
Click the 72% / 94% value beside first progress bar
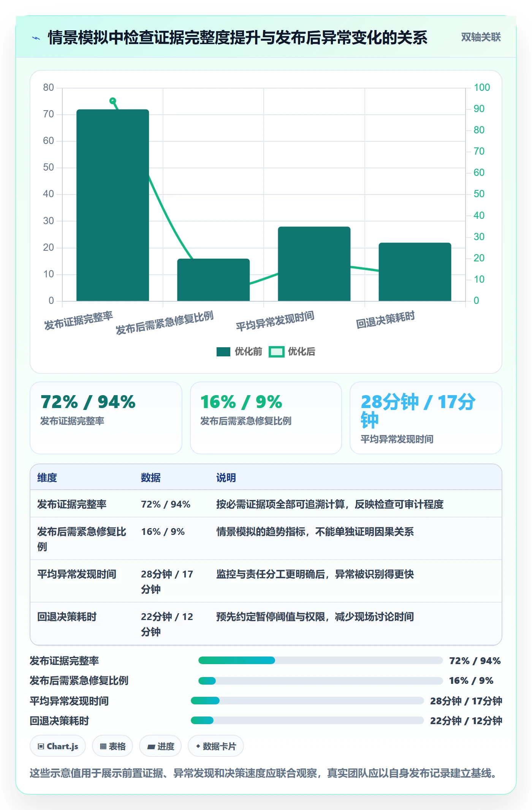click(x=475, y=661)
